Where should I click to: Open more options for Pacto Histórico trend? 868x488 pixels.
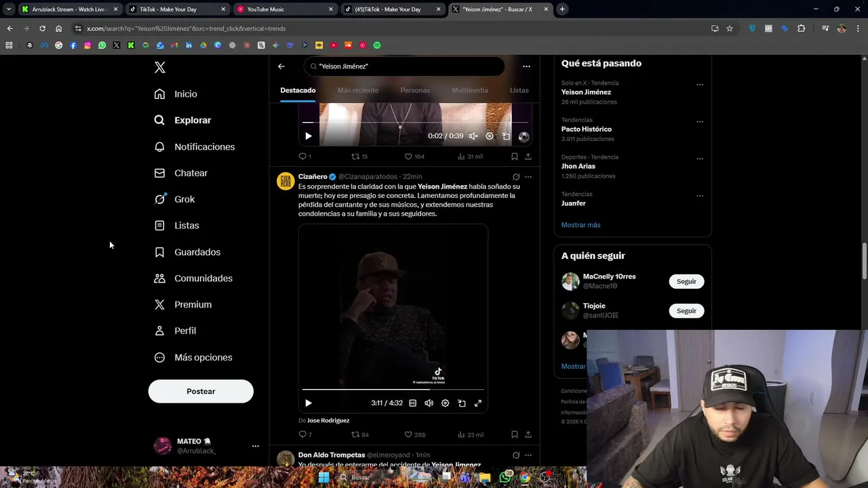pos(700,122)
